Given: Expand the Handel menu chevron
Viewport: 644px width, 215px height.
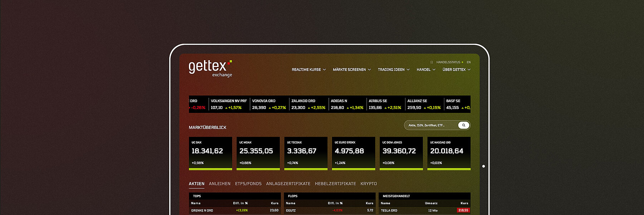Looking at the screenshot, I should pos(434,70).
